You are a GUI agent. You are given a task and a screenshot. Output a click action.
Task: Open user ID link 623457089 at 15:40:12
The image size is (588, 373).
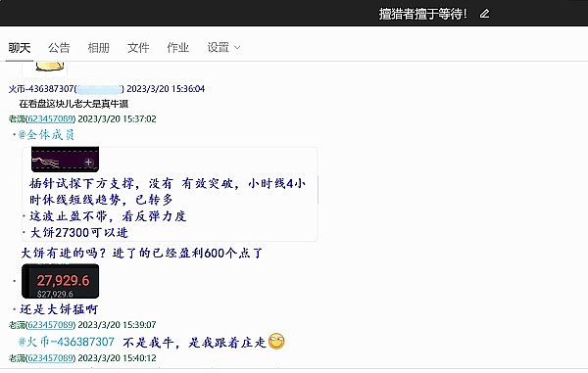51,358
